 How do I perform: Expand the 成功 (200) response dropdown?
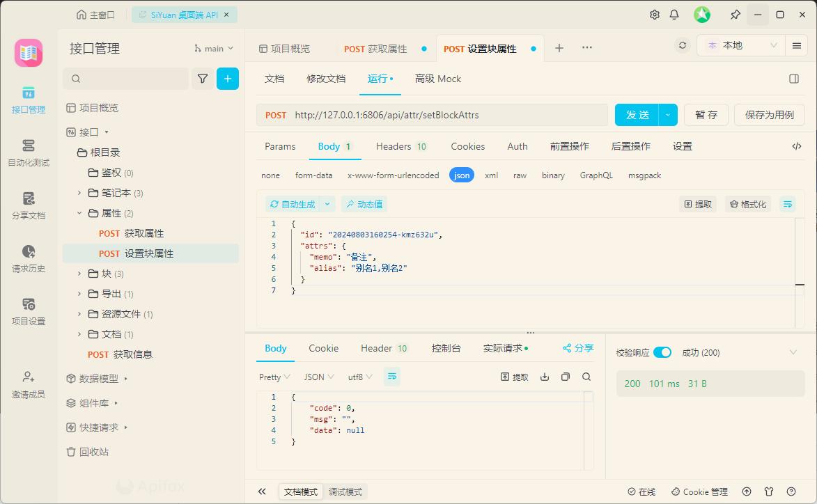tap(793, 352)
